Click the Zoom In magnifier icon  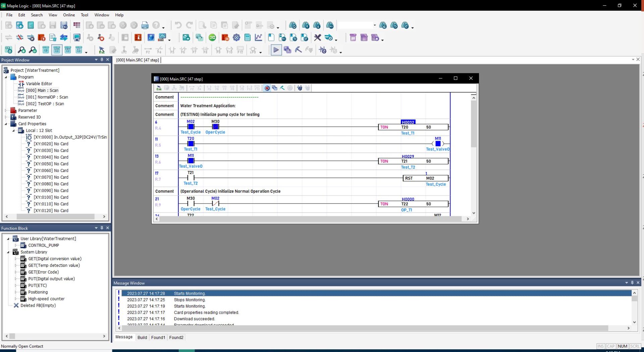pyautogui.click(x=22, y=50)
